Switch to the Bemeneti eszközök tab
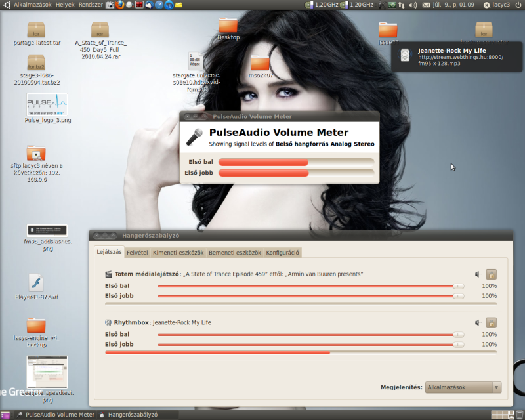The height and width of the screenshot is (420, 525). tap(235, 253)
